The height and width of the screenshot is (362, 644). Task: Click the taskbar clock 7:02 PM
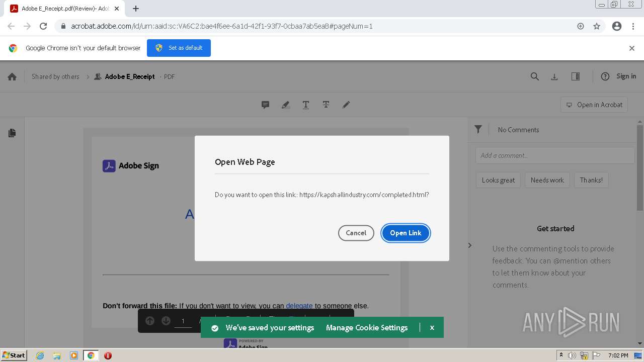point(618,355)
